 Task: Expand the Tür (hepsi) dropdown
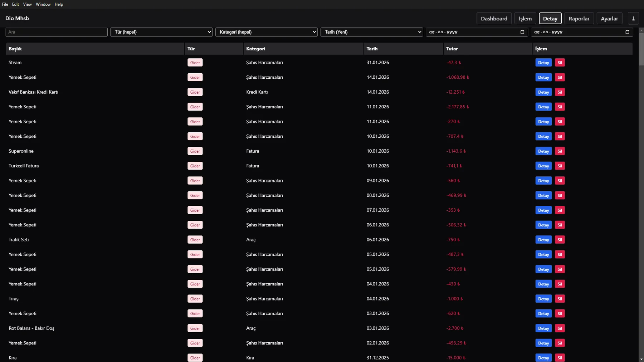(x=161, y=32)
